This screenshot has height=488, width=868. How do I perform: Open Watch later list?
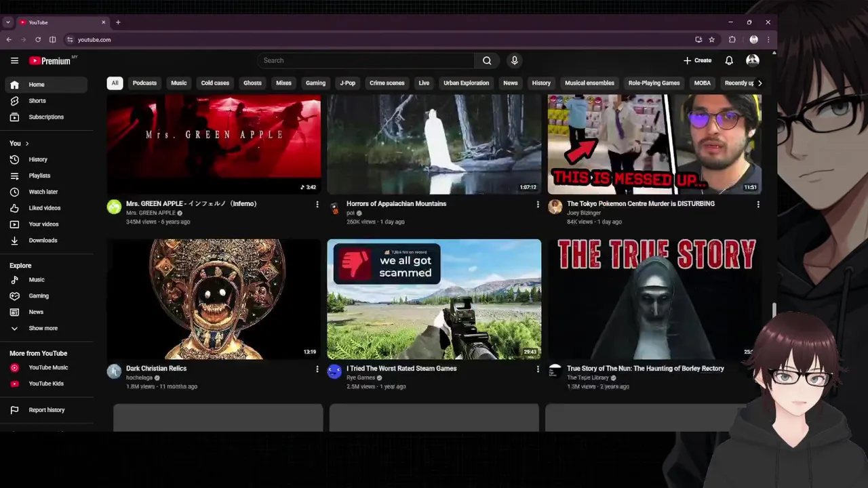click(x=46, y=192)
